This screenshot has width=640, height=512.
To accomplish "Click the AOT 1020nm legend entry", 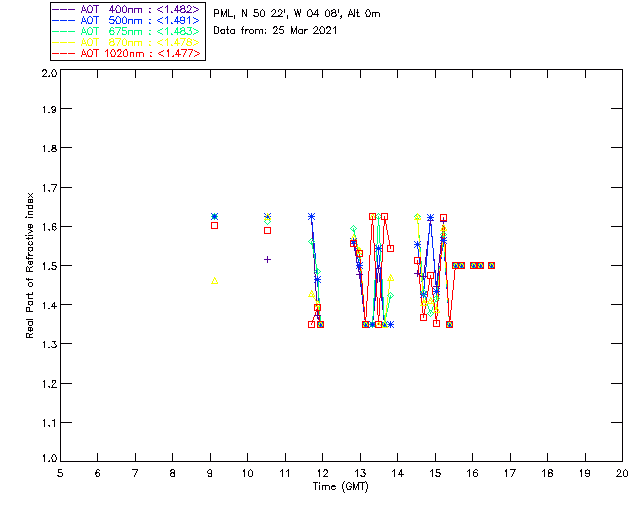I will click(x=127, y=53).
